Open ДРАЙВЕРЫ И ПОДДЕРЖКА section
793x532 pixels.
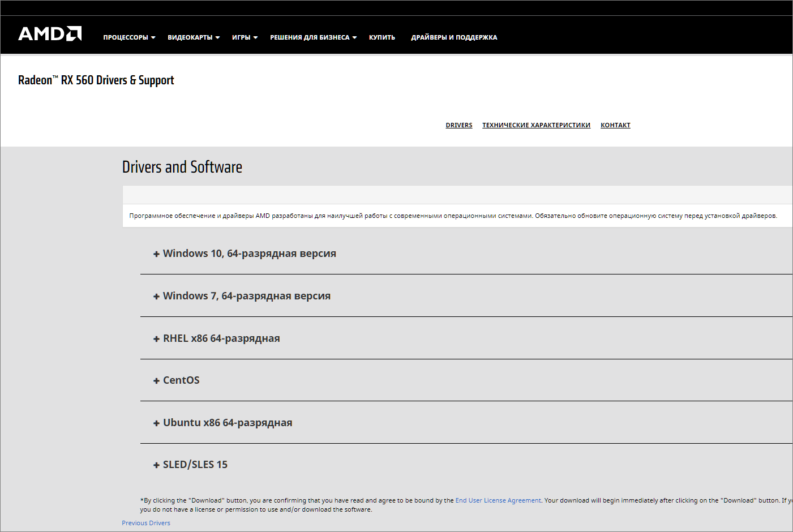(454, 37)
